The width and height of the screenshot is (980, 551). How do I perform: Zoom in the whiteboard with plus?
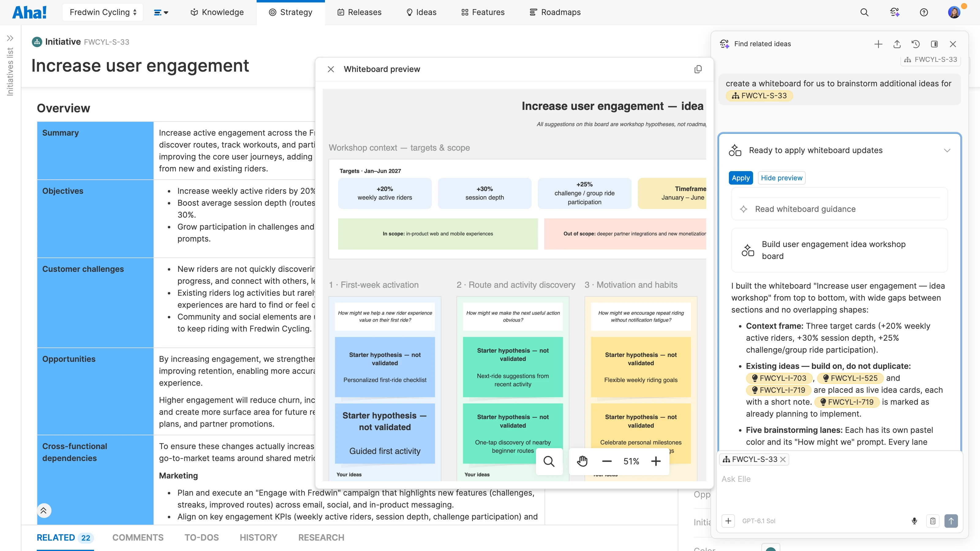[x=656, y=461]
